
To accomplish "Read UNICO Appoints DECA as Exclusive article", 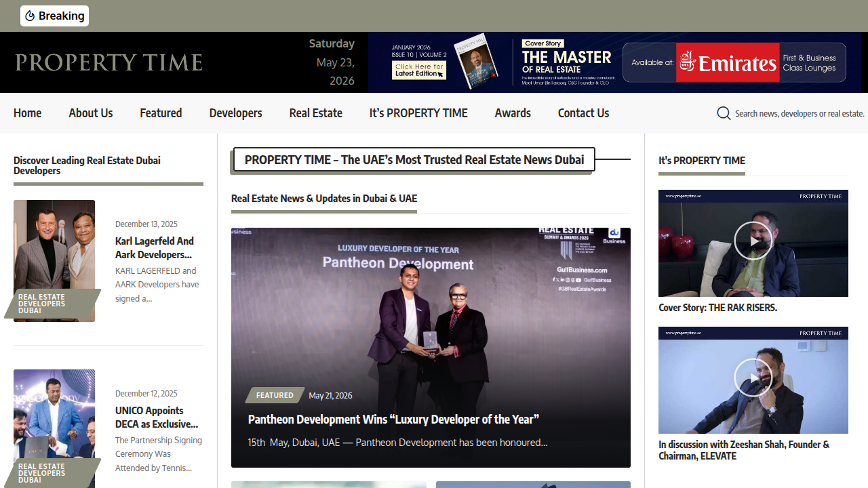I will [x=157, y=418].
